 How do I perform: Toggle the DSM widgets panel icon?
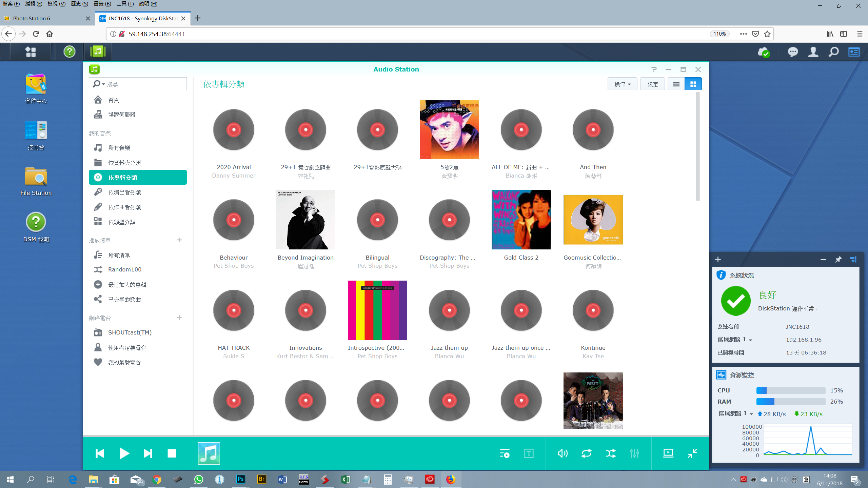(x=854, y=52)
